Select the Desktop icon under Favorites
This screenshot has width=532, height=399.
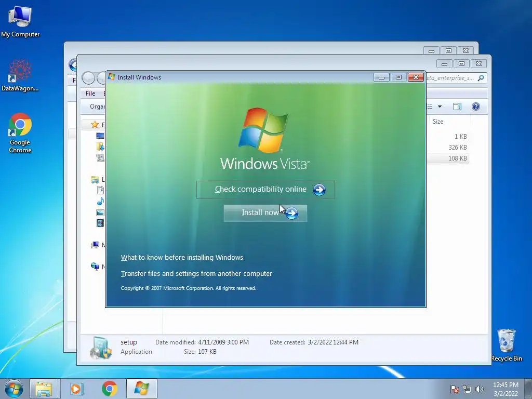coord(100,136)
